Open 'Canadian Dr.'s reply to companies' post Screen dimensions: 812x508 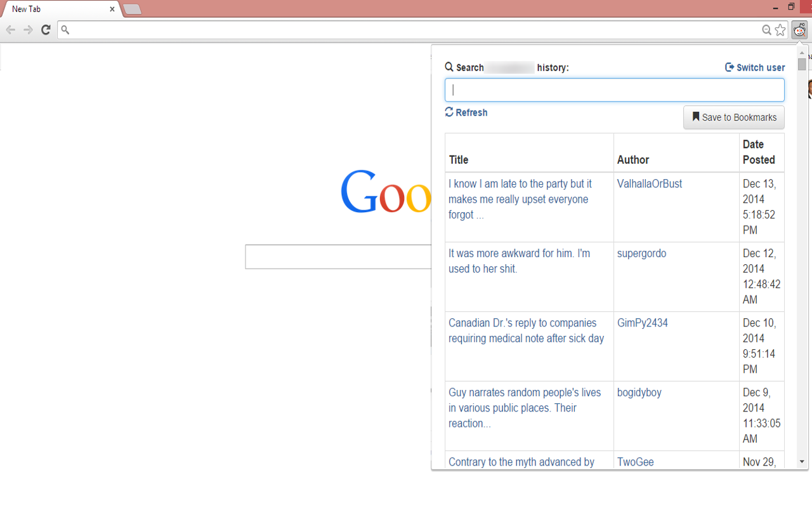527,331
